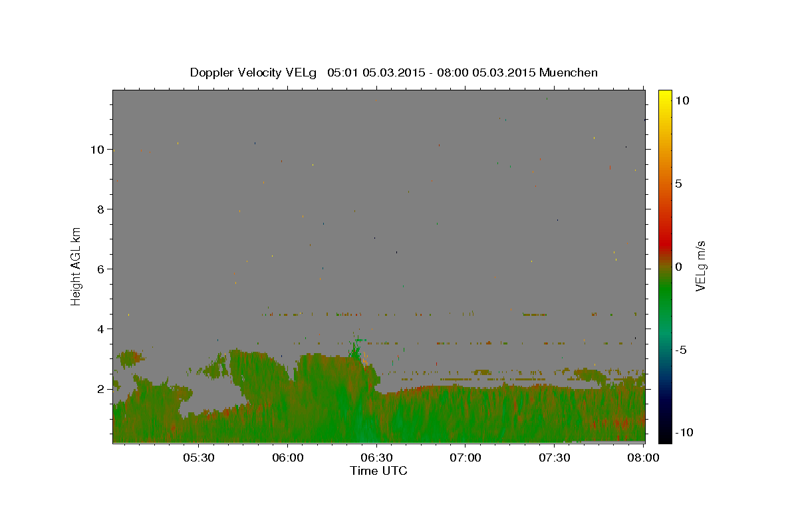This screenshot has height=532, width=798.
Task: Click the '07:00' time tick label
Action: 466,458
